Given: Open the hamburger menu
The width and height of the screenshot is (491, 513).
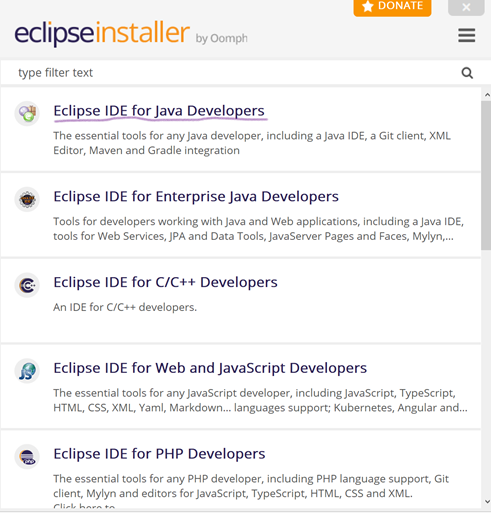Looking at the screenshot, I should [x=466, y=35].
